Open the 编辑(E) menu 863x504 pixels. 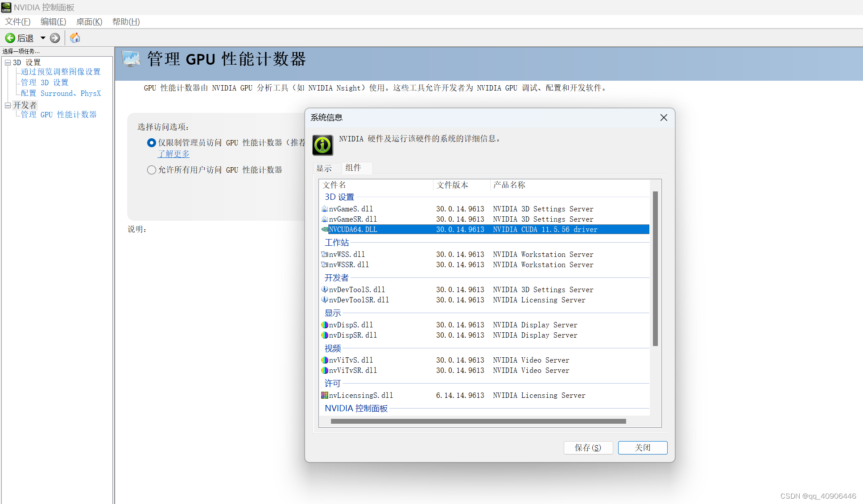(x=53, y=22)
